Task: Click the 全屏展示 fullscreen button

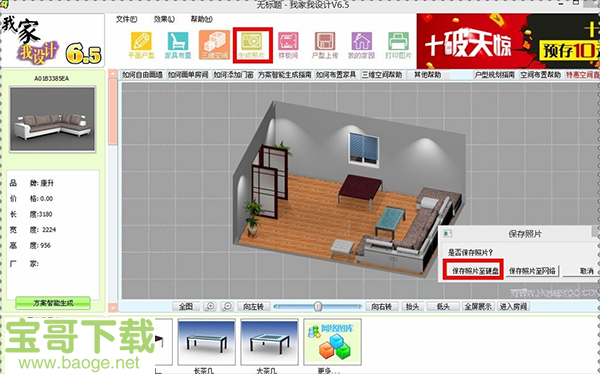Action: pyautogui.click(x=478, y=306)
